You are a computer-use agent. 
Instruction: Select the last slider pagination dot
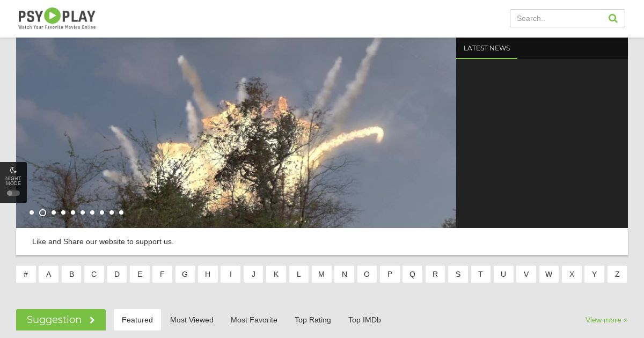click(121, 212)
